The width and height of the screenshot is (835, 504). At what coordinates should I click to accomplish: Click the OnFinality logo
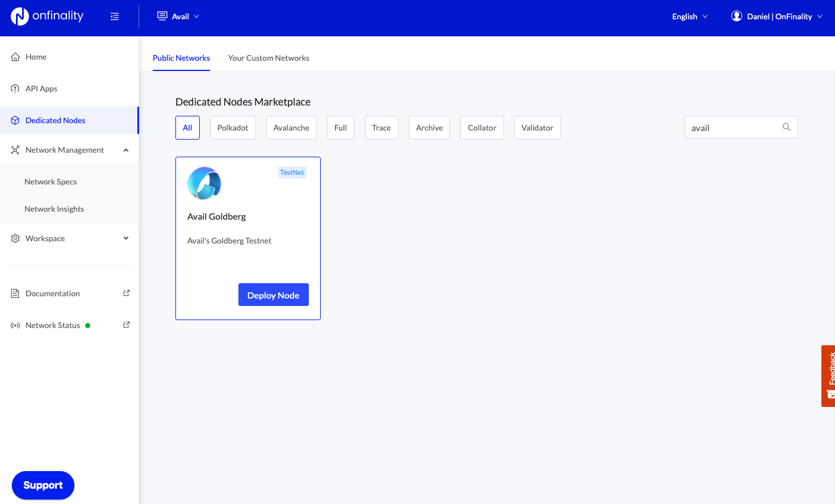(47, 16)
